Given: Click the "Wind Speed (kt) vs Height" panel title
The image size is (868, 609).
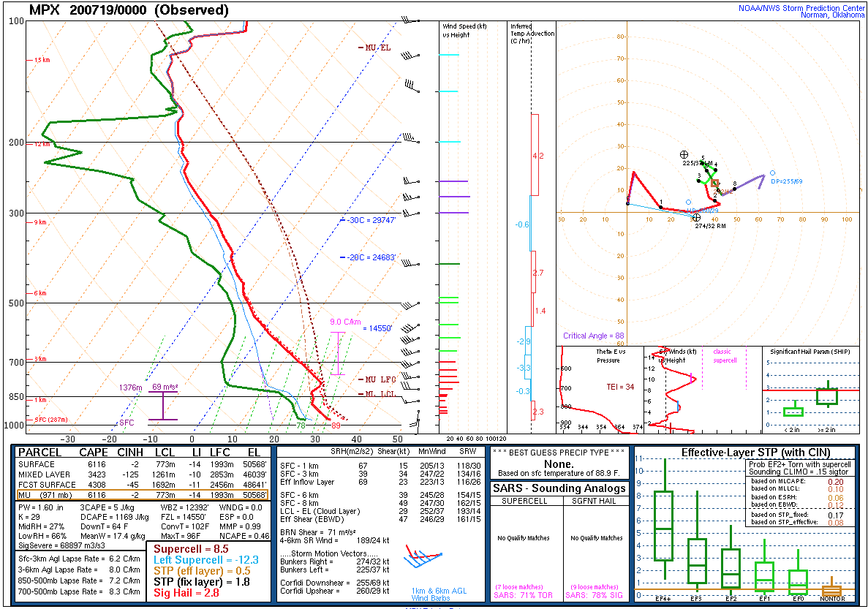Looking at the screenshot, I should coord(464,31).
